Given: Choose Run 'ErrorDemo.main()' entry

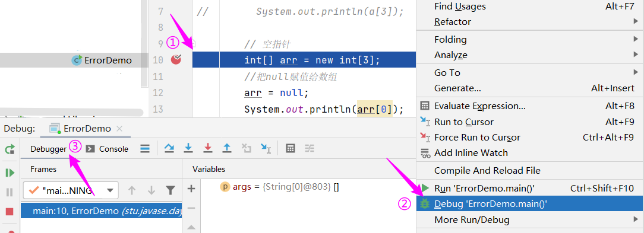Looking at the screenshot, I should 531,189.
